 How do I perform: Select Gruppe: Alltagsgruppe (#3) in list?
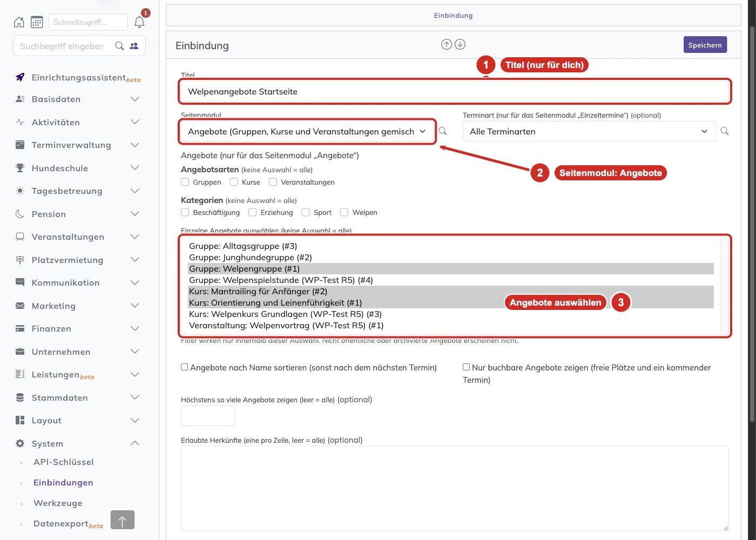(x=451, y=246)
